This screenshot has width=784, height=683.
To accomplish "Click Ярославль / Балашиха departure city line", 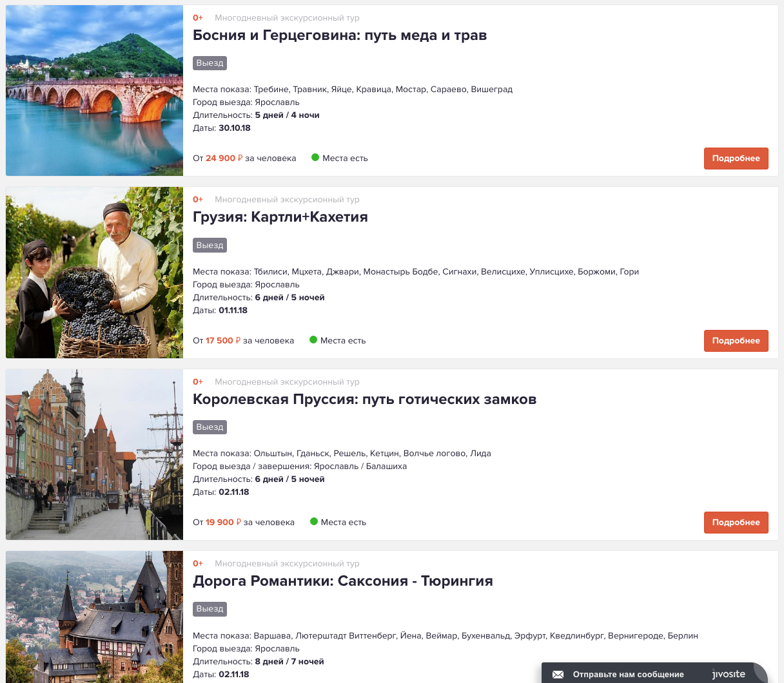I will [300, 467].
